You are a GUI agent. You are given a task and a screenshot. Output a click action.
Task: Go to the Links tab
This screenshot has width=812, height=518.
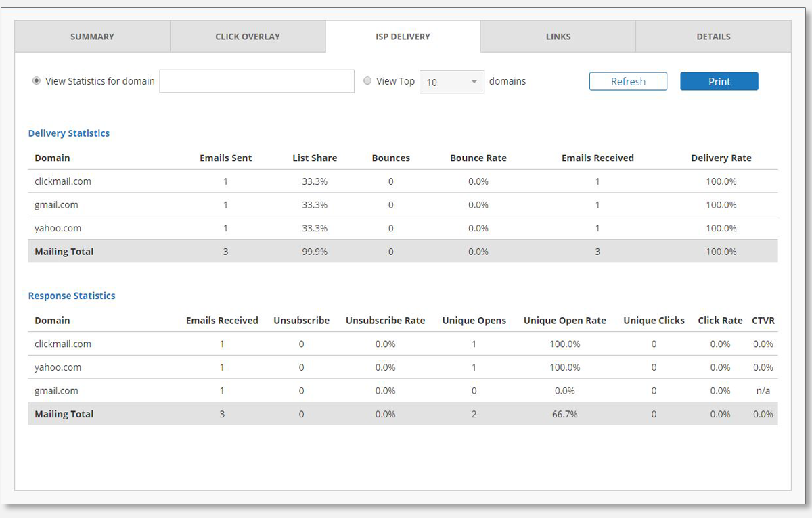coord(558,37)
